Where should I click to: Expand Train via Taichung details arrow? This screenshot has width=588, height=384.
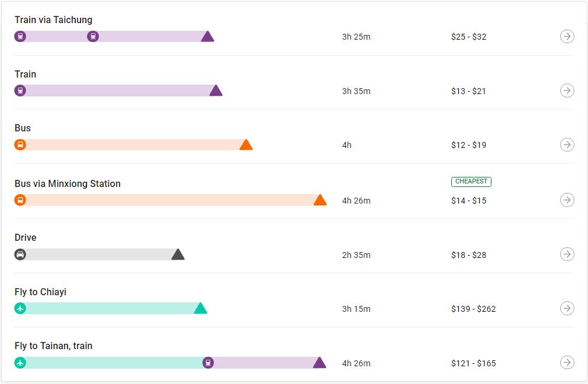point(567,37)
